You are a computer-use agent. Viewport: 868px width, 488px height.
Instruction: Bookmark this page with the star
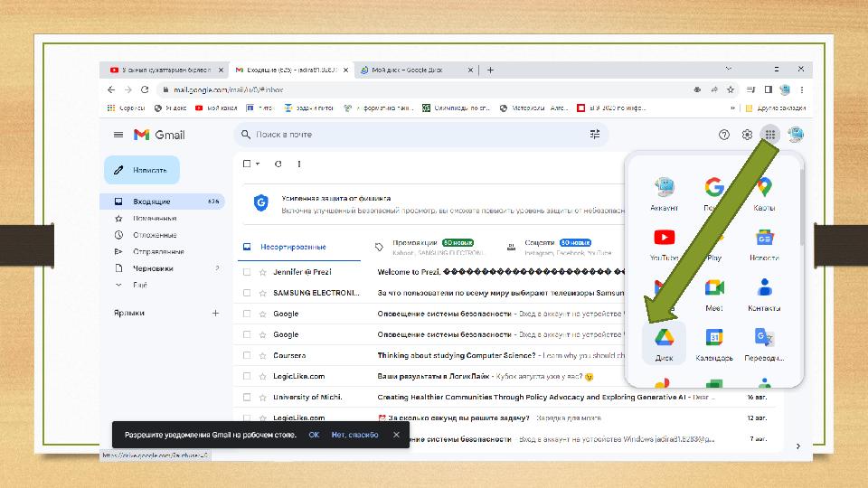[x=731, y=89]
